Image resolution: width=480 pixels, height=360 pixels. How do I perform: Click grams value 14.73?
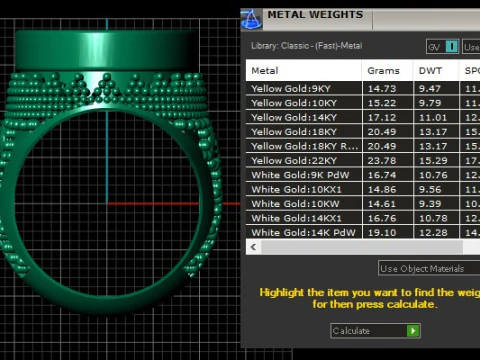(x=382, y=89)
